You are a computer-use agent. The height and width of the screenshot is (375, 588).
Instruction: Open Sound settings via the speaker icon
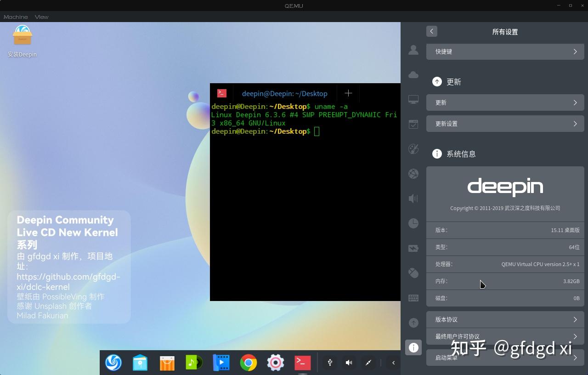[413, 199]
